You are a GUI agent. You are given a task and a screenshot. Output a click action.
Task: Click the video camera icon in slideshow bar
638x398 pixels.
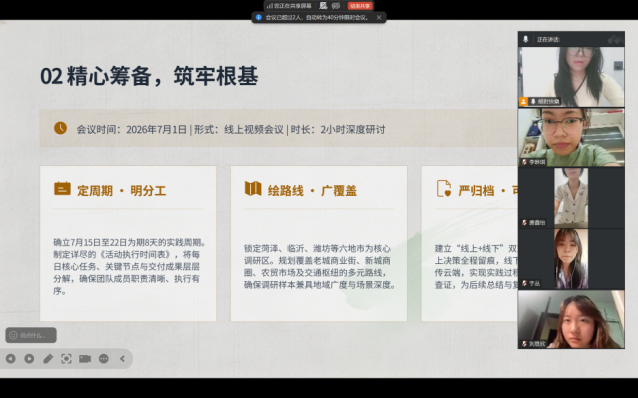(x=85, y=359)
